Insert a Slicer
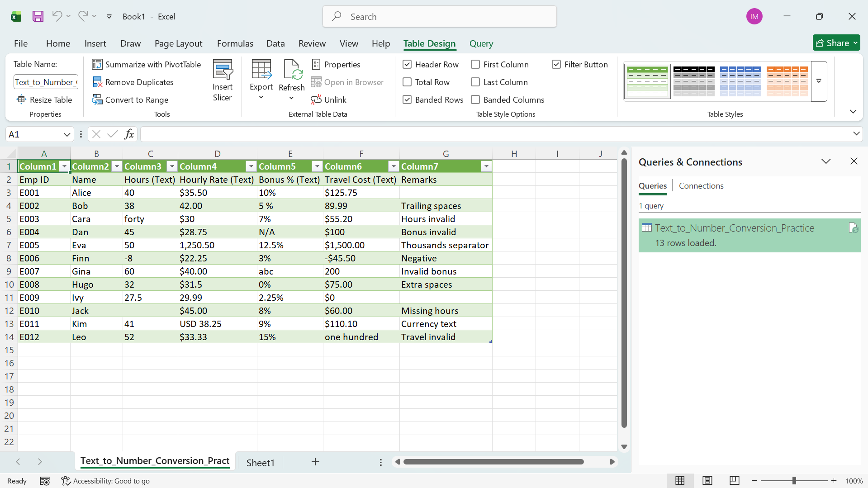The image size is (868, 488). (222, 81)
